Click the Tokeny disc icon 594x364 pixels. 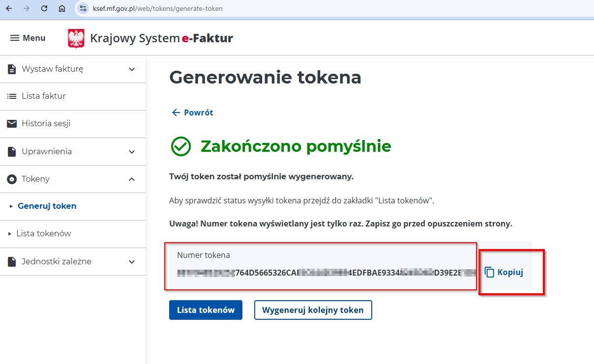tap(12, 179)
